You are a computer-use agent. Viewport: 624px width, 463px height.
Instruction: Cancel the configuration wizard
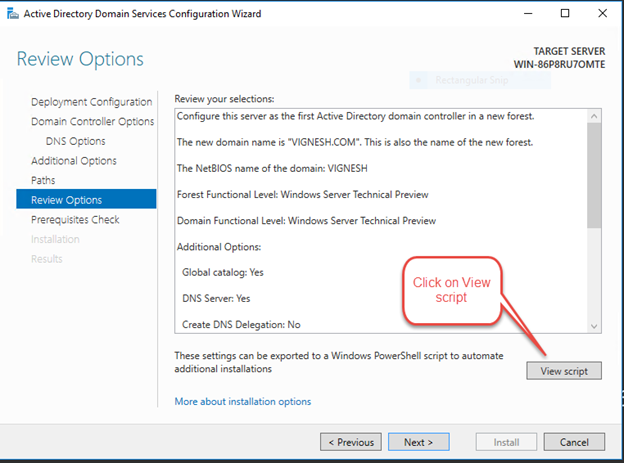click(574, 442)
